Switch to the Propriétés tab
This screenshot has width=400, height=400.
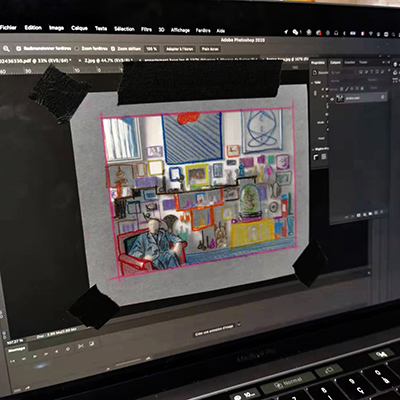pyautogui.click(x=318, y=63)
